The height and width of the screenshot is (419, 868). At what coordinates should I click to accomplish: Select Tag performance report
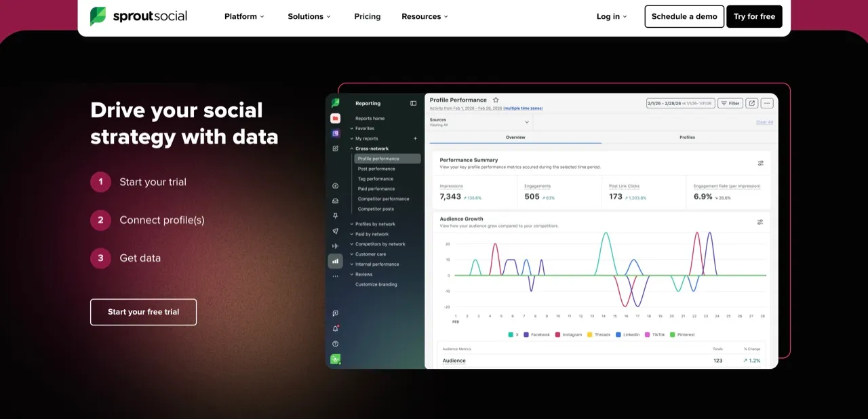point(376,179)
